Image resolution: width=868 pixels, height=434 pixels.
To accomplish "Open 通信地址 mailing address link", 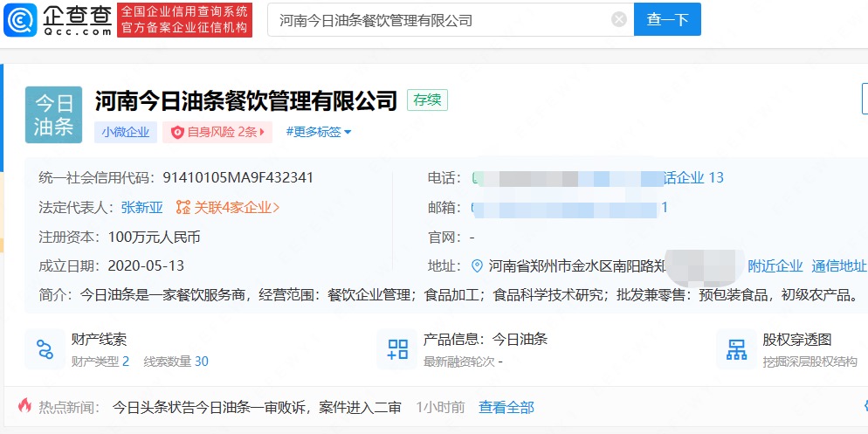I will [x=838, y=266].
